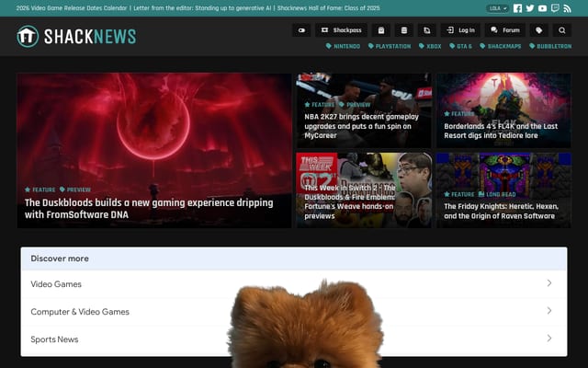Open the LOLA dropdown in top bar
This screenshot has height=368, width=588.
[498, 8]
